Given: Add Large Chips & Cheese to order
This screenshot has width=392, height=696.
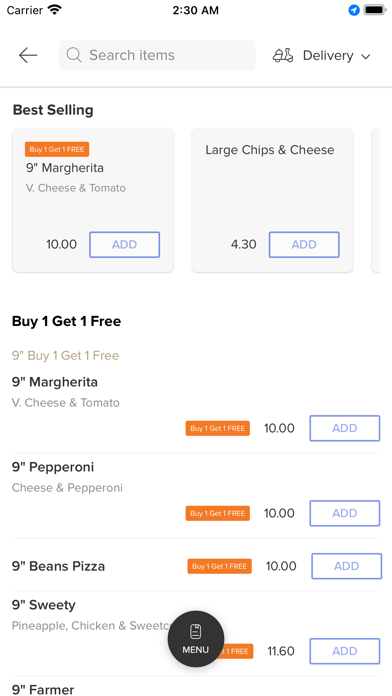Looking at the screenshot, I should click(304, 245).
